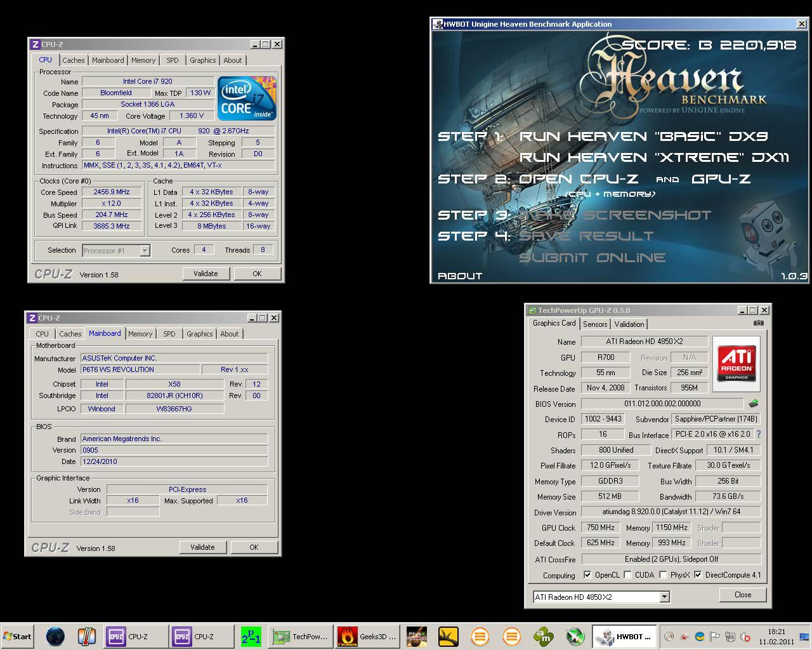The height and width of the screenshot is (650, 812).
Task: Click the green 'am' taskbar icon
Action: pyautogui.click(x=543, y=636)
